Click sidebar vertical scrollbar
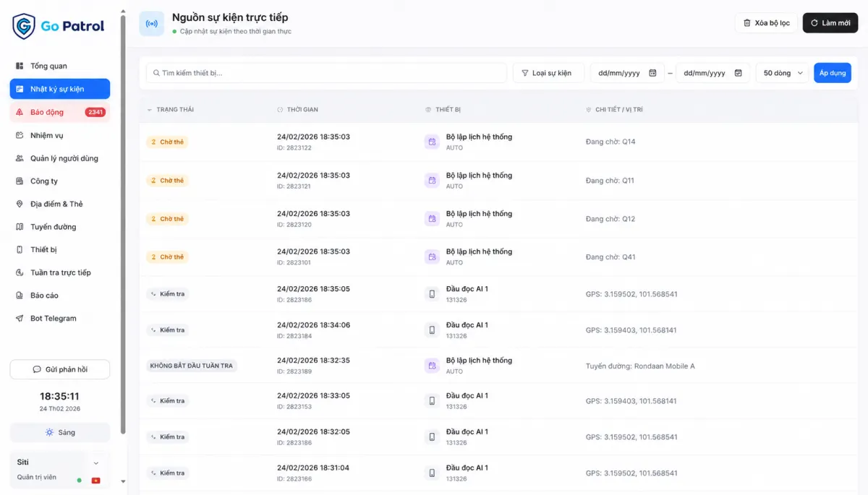The image size is (868, 495). point(123,224)
